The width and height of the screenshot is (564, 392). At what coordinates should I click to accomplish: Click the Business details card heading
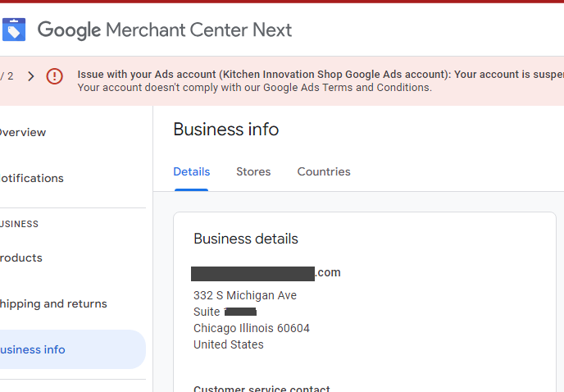[246, 239]
